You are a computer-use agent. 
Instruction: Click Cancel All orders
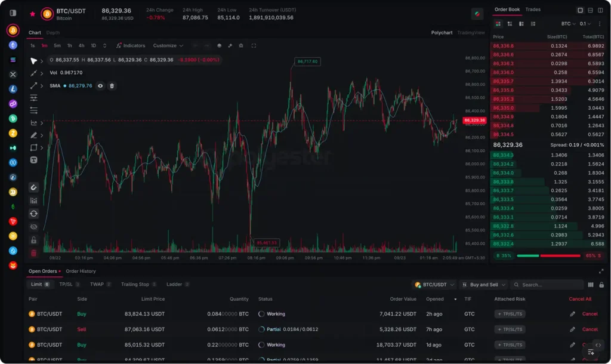pyautogui.click(x=580, y=299)
